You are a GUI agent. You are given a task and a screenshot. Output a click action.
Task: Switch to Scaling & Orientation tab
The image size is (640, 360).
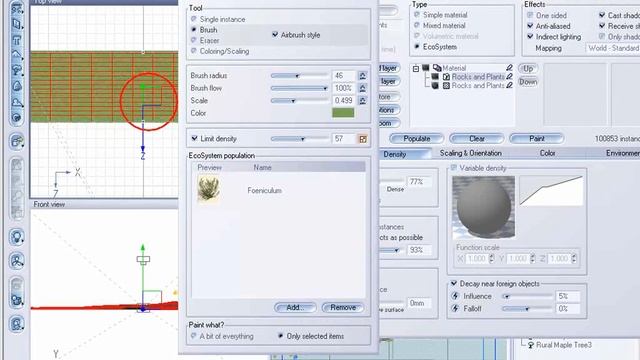pos(471,153)
